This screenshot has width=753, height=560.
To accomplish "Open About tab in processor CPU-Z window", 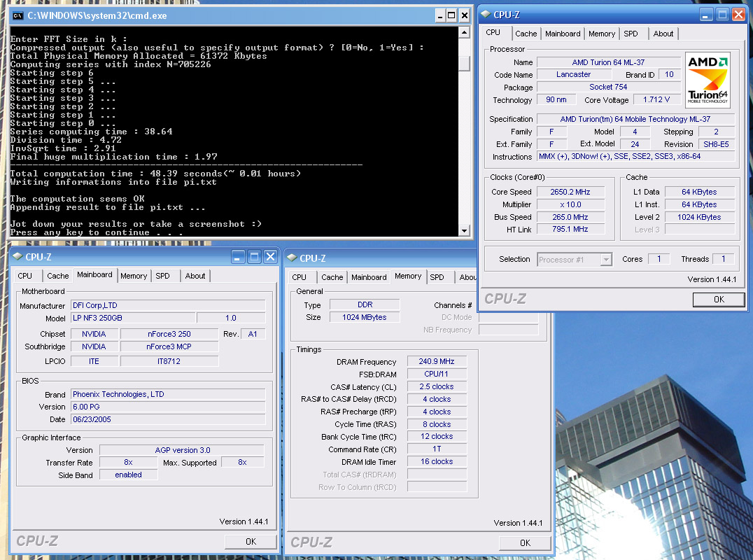I will click(x=663, y=34).
